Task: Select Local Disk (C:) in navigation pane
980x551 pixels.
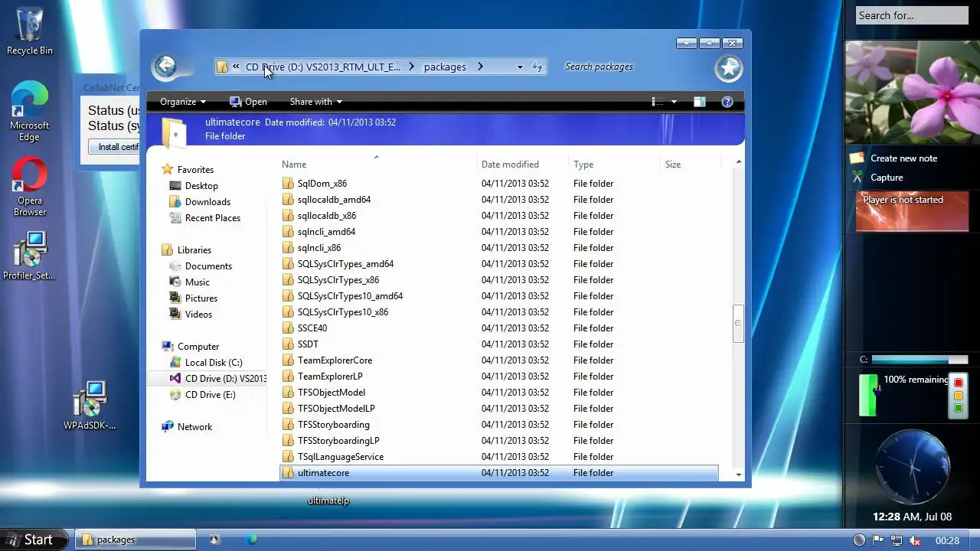Action: (x=213, y=363)
